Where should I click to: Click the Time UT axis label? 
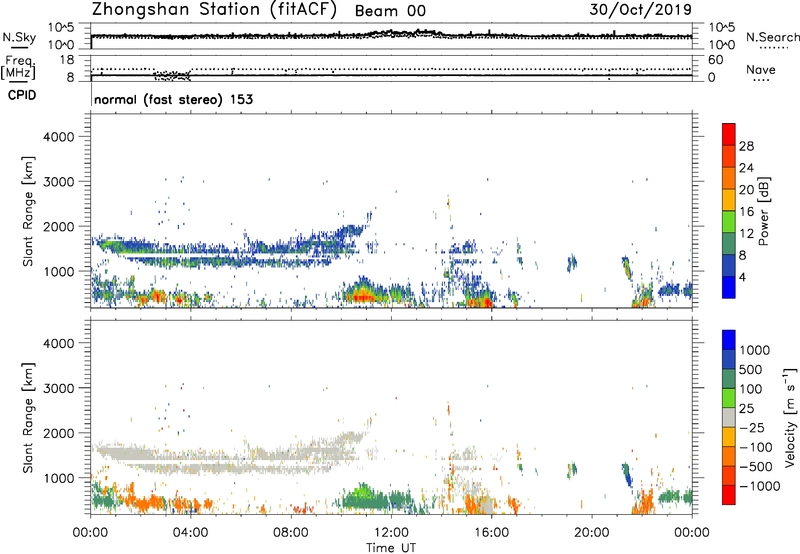pyautogui.click(x=391, y=548)
